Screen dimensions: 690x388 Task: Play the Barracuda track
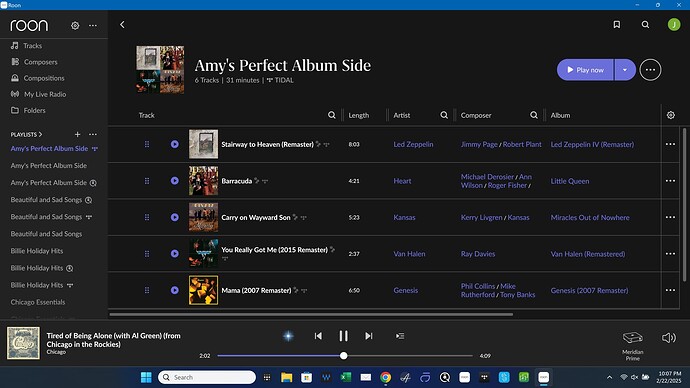coord(175,181)
